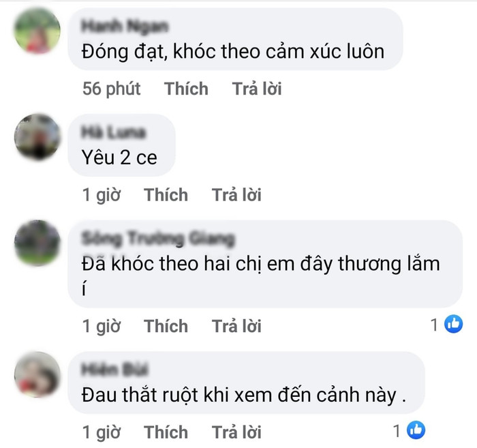Open the 'Yêu 2 ce' commenter's profile name
This screenshot has width=477, height=448.
point(114,132)
